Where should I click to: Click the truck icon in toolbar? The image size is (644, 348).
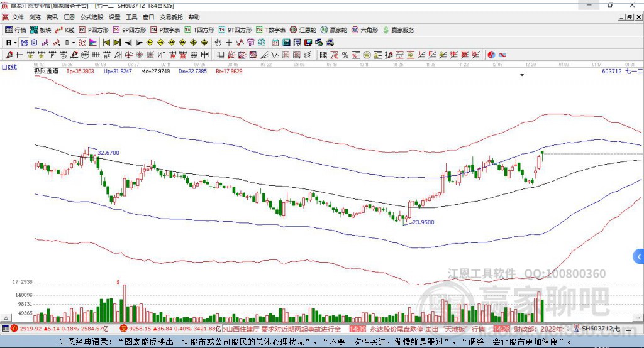click(330, 43)
